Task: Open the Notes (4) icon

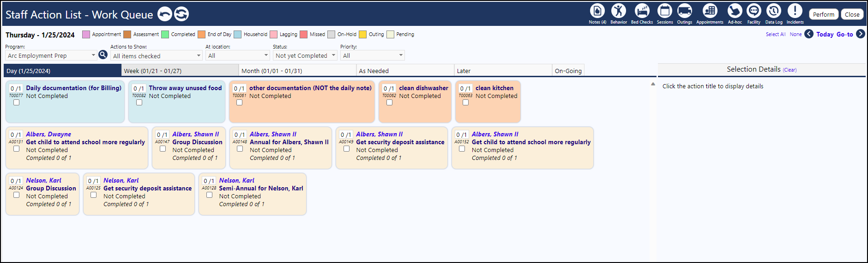Action: click(597, 11)
